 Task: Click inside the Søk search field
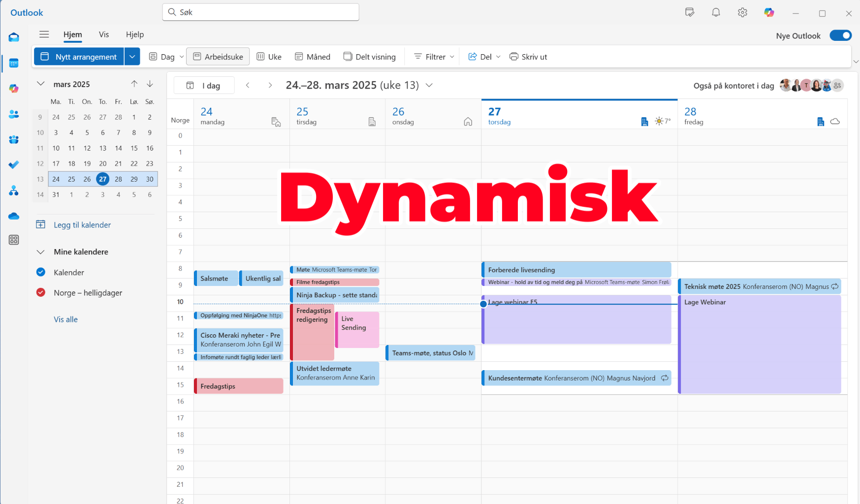click(260, 12)
